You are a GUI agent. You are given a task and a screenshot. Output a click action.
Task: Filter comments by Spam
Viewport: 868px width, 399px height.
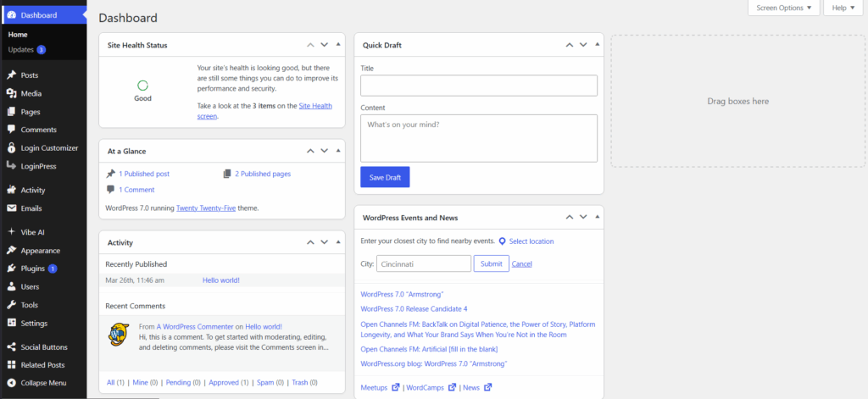(264, 382)
